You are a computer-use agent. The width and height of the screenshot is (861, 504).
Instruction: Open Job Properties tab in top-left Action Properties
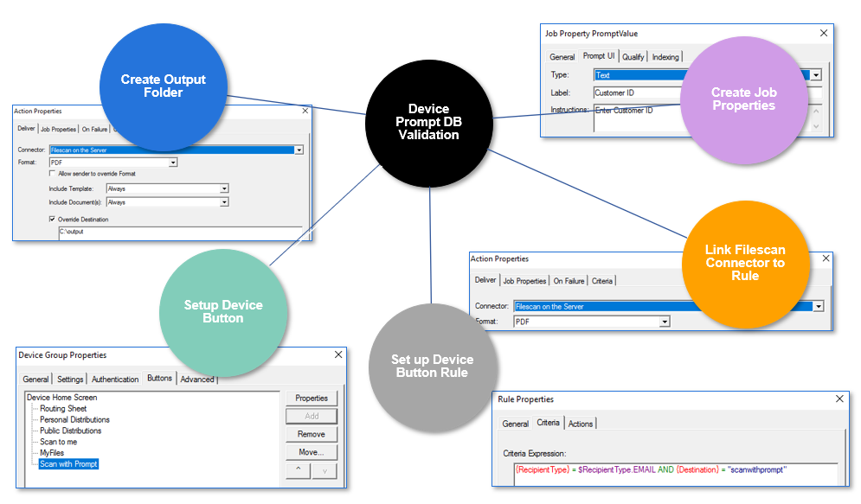click(58, 130)
